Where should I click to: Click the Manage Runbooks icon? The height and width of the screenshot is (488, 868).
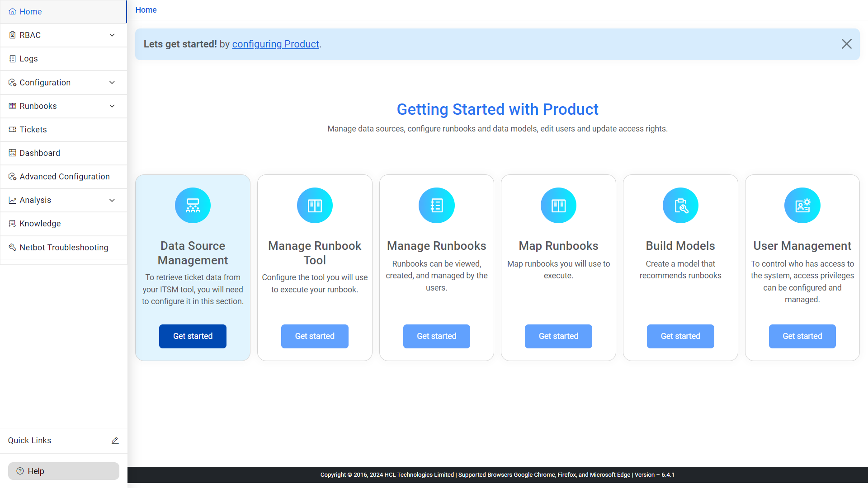tap(436, 206)
